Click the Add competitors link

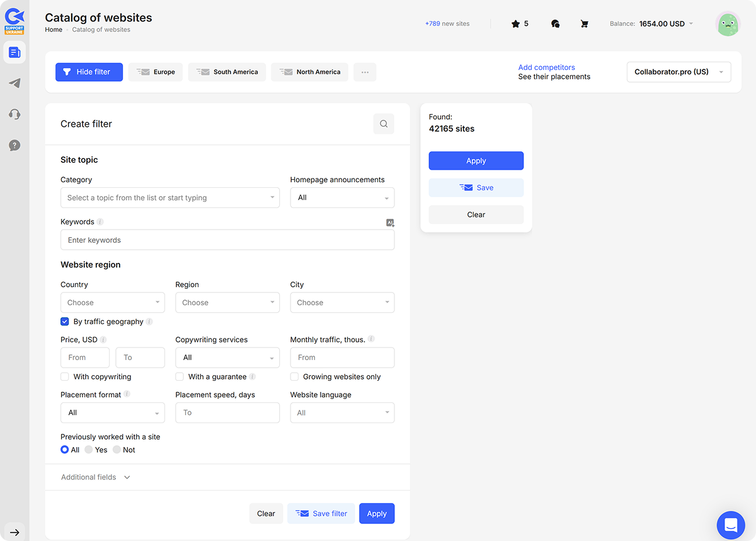(x=546, y=67)
